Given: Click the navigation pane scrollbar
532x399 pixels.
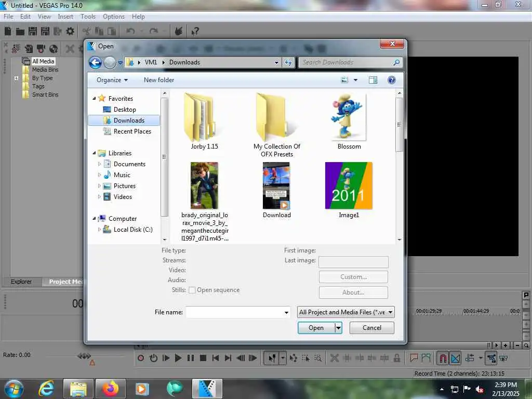Looking at the screenshot, I should click(165, 157).
